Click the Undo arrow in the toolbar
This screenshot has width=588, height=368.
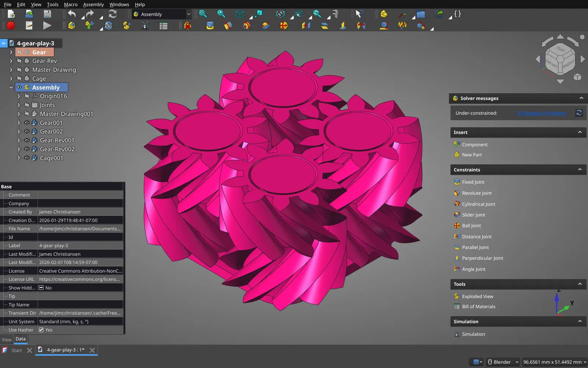72,14
